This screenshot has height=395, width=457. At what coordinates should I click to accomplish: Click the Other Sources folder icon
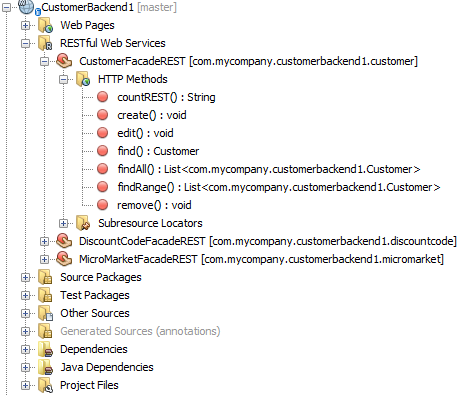(45, 313)
